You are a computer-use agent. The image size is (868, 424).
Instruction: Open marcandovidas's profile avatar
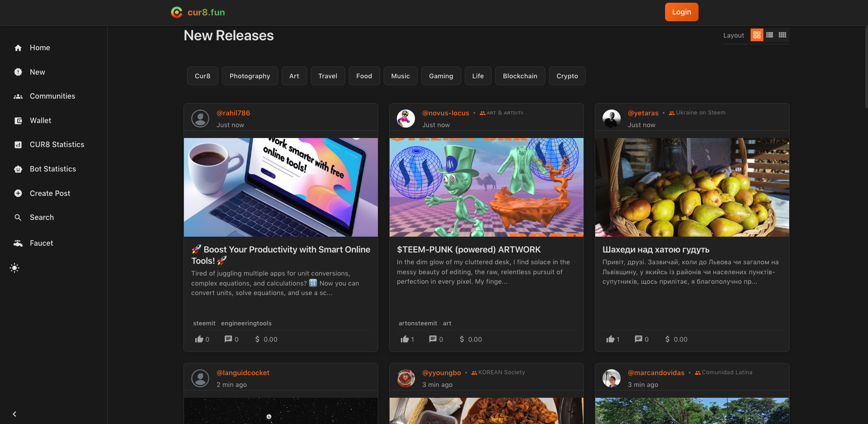(x=612, y=378)
